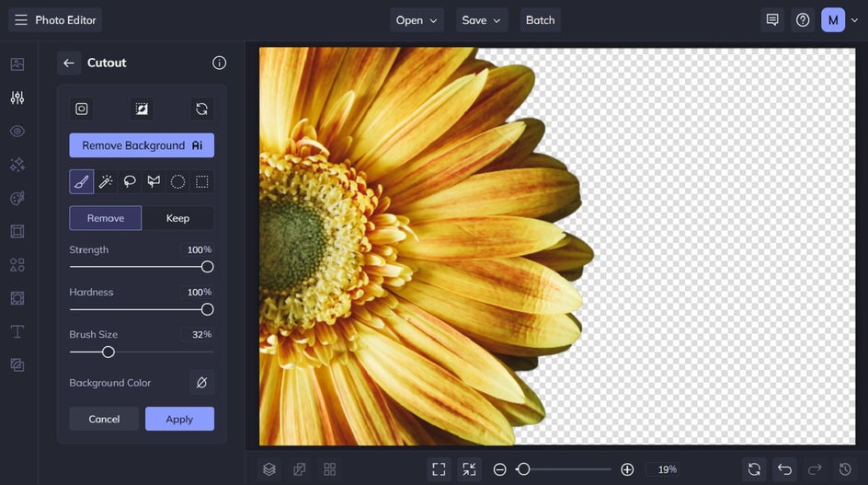This screenshot has height=485, width=868.
Task: Switch brush mode to Keep
Action: pos(177,218)
